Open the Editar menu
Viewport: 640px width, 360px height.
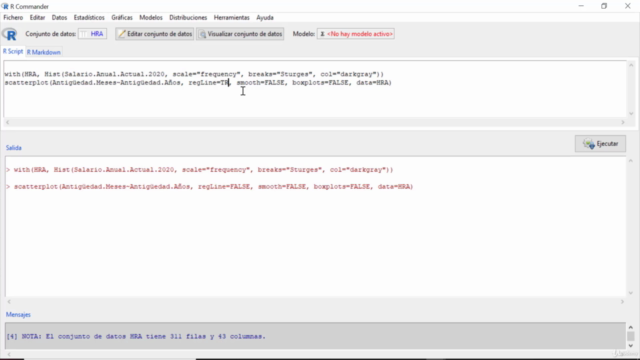pyautogui.click(x=37, y=18)
